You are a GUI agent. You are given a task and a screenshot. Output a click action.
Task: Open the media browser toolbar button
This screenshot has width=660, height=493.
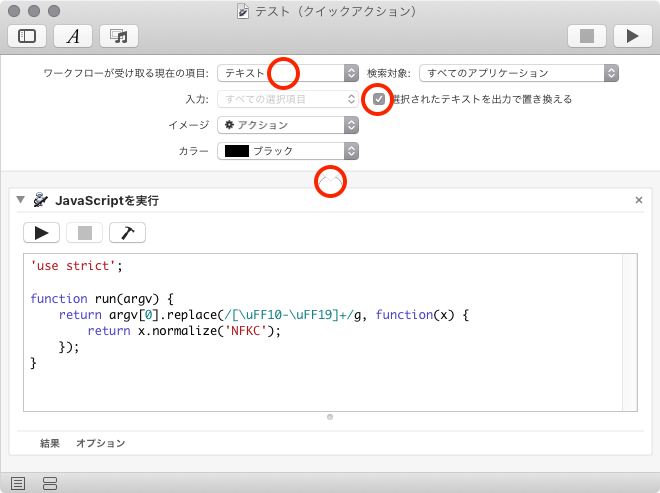pyautogui.click(x=118, y=36)
